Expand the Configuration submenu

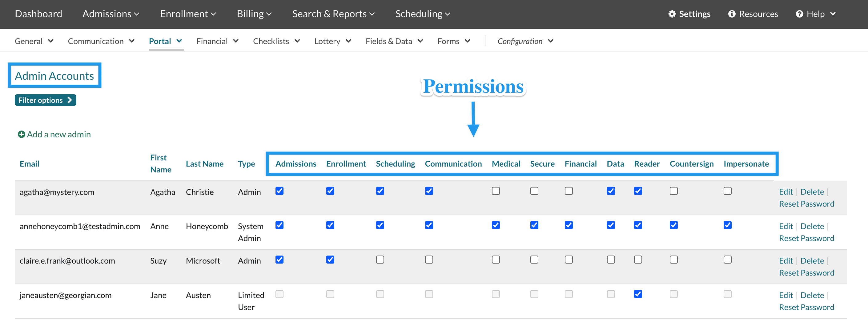click(525, 41)
